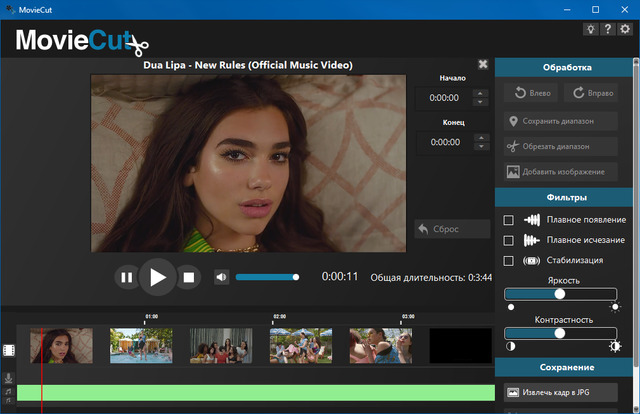Rotate video left with Влево button
Viewport: 640px width, 414px height.
[531, 93]
